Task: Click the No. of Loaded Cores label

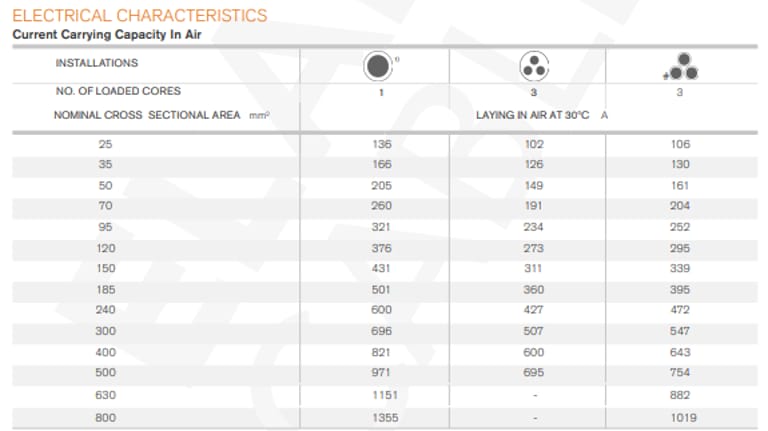Action: coord(118,91)
